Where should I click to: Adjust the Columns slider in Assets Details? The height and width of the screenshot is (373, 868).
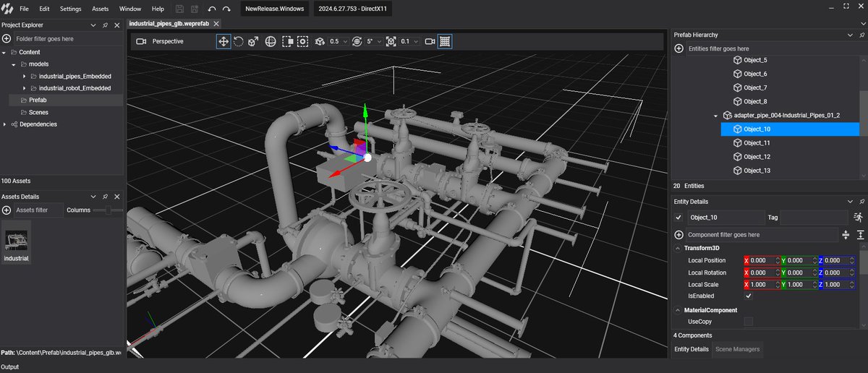tap(109, 210)
